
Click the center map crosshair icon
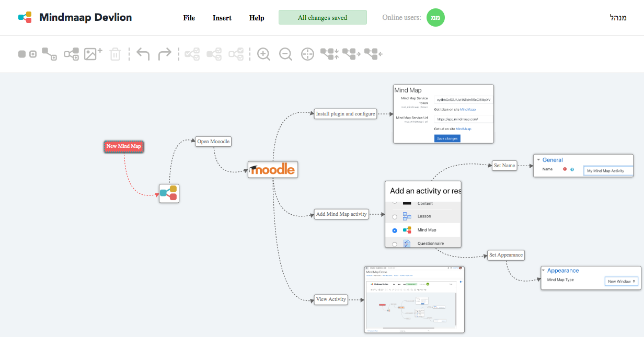coord(307,54)
